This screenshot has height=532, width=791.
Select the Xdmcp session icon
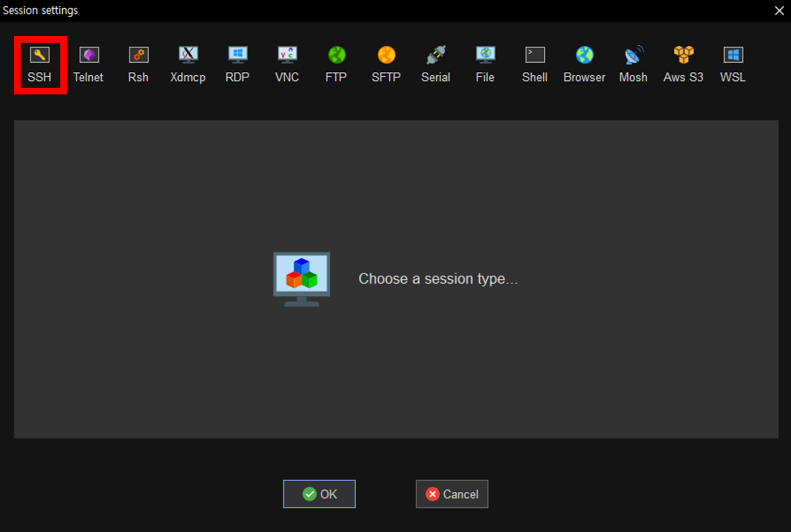click(188, 65)
